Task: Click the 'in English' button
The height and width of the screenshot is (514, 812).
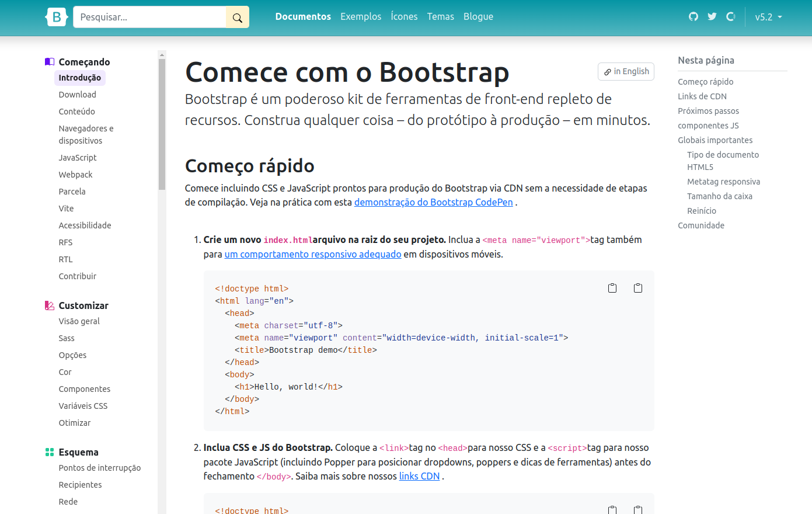Action: pyautogui.click(x=626, y=71)
